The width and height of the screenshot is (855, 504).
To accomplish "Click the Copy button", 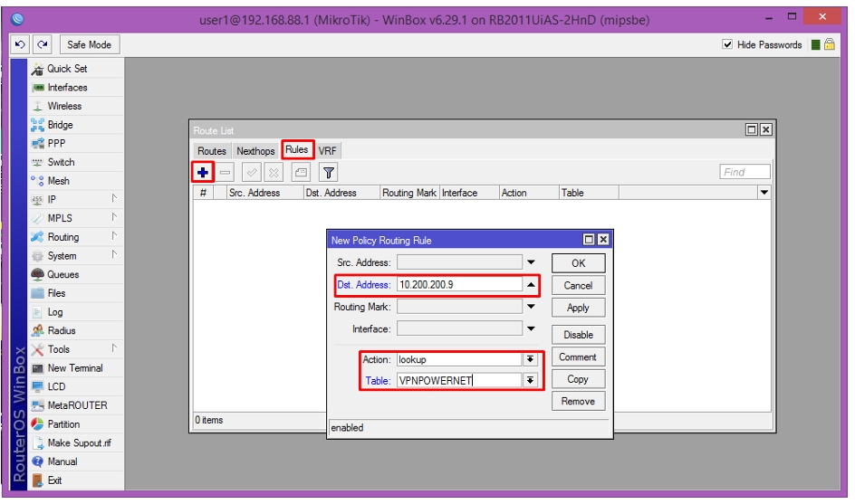I will [x=579, y=379].
